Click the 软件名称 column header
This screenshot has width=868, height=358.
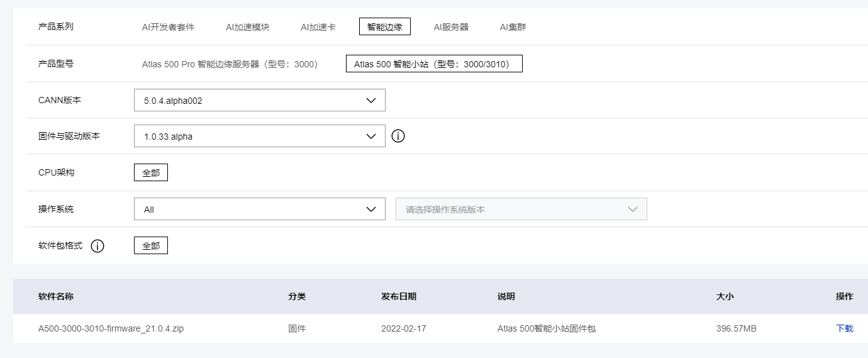pos(56,296)
